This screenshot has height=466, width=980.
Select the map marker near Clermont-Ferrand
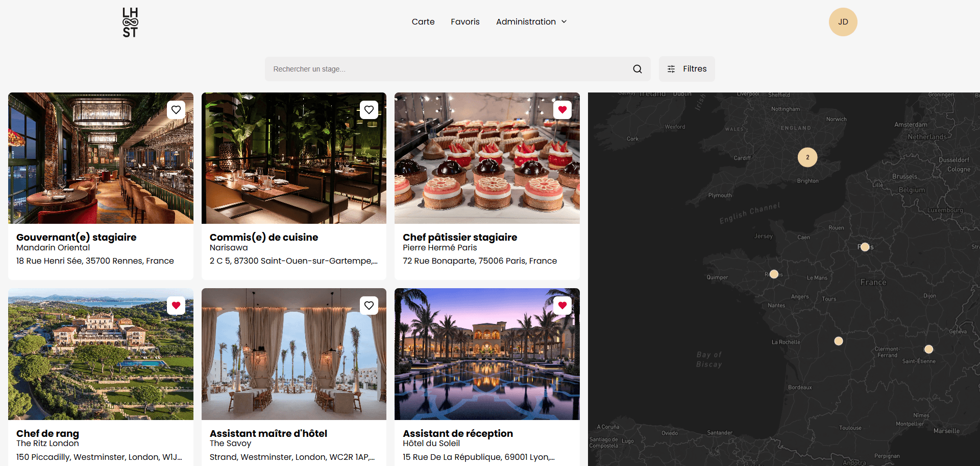(838, 341)
